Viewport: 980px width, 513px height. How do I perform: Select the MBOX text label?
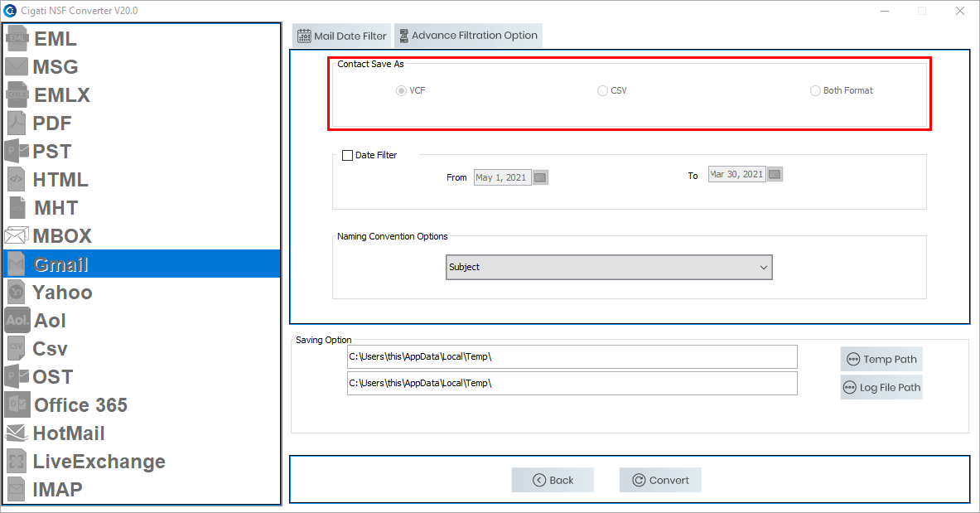pyautogui.click(x=62, y=236)
